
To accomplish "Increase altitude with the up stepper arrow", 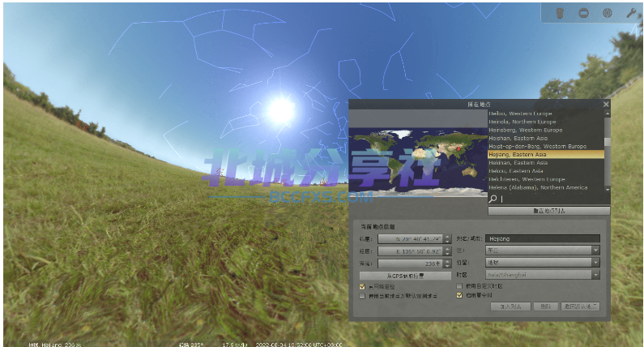I will 447,261.
